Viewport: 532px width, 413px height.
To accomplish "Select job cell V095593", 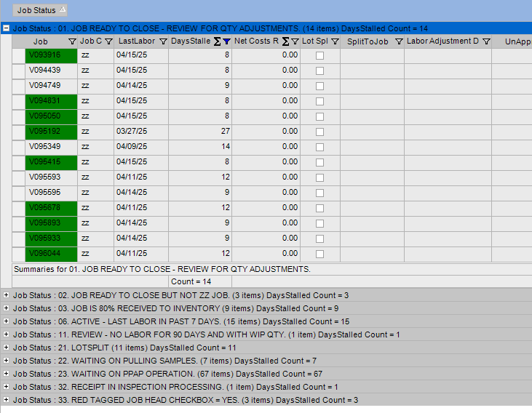I will click(x=51, y=177).
